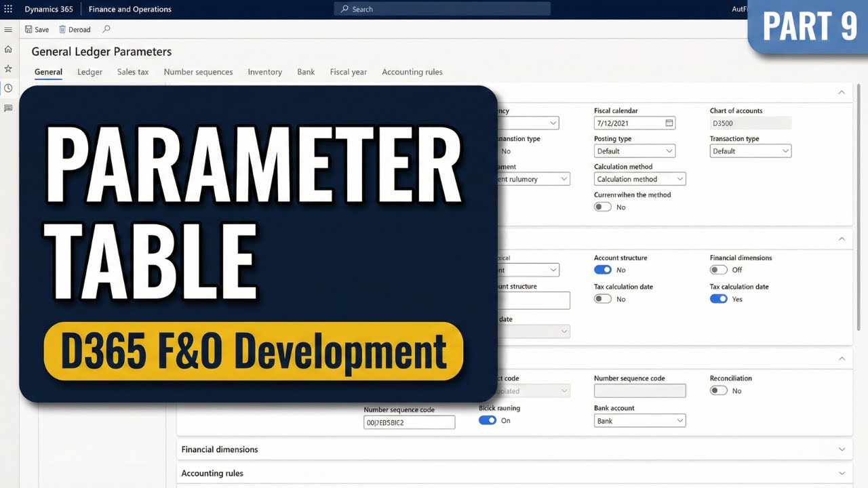Open the Calculation method dropdown
Viewport: 868px width, 488px height.
click(640, 179)
